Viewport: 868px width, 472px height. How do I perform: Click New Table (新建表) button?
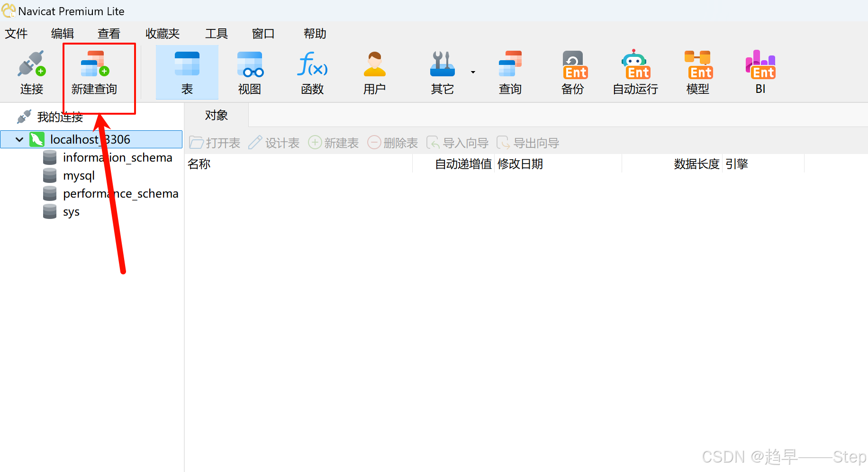tap(334, 143)
